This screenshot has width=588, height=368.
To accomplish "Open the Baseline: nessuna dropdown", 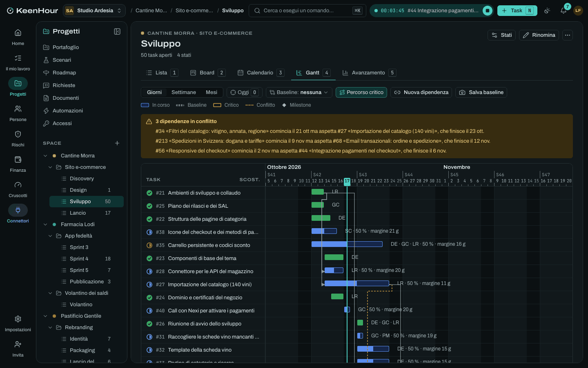I will (x=299, y=92).
